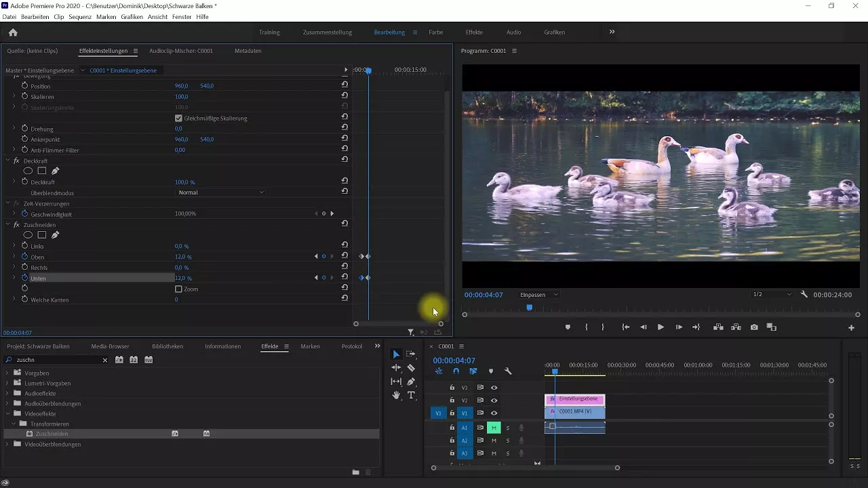Grab the Hand tool

tap(397, 395)
